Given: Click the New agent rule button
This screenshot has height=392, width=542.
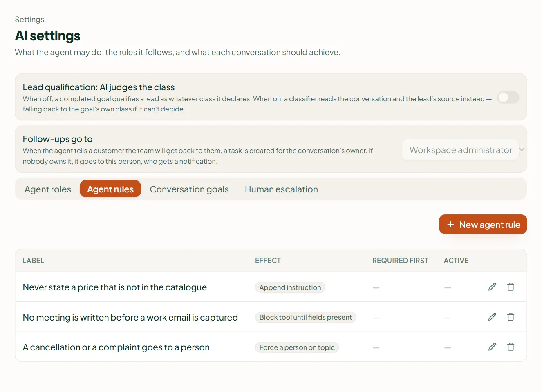Looking at the screenshot, I should click(483, 224).
